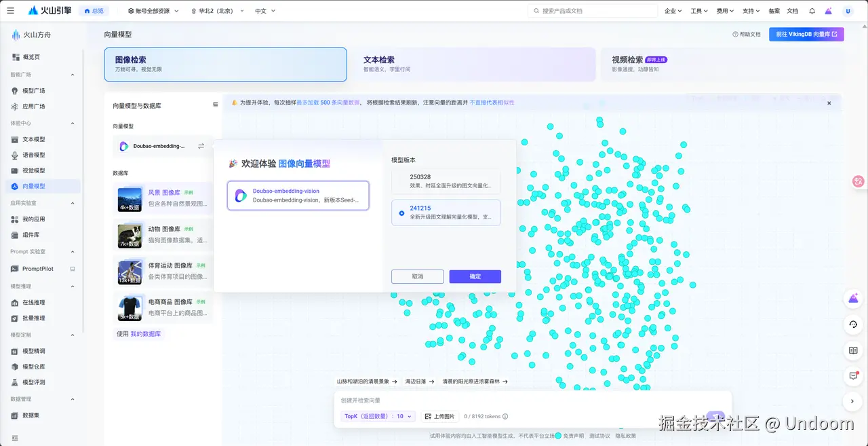Open 语音模型 in sidebar
Viewport: 868px width, 446px height.
coord(41,155)
